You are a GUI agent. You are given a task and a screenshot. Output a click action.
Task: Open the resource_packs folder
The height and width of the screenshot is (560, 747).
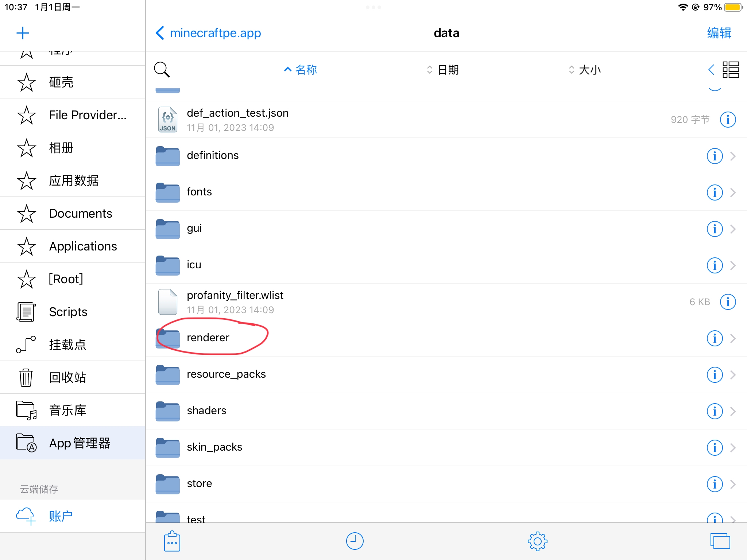click(x=446, y=375)
